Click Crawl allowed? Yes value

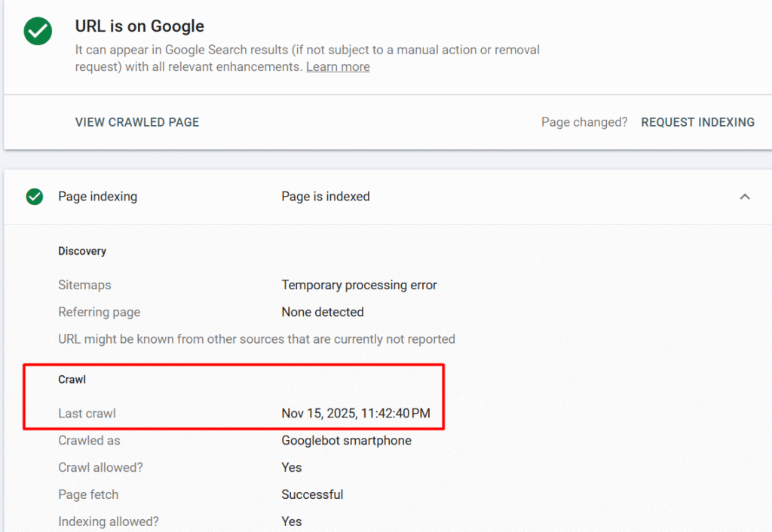[x=291, y=467]
